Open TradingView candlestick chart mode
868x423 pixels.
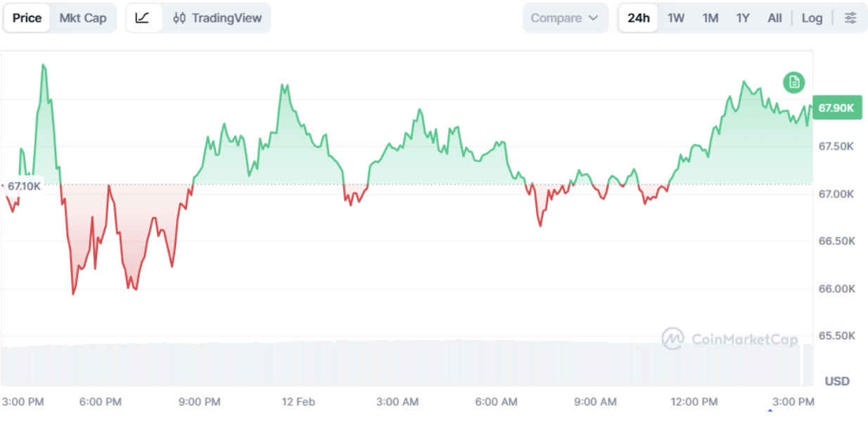(x=216, y=18)
